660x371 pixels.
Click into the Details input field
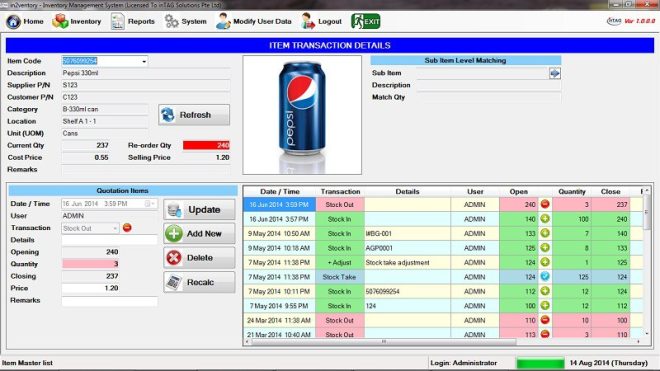(109, 240)
